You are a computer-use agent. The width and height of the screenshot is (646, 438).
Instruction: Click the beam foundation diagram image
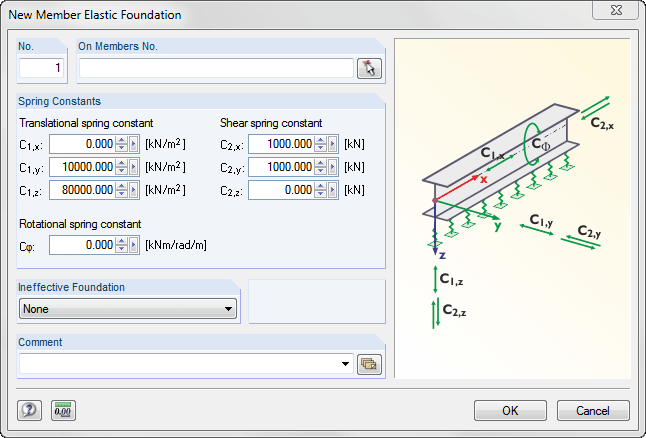512,208
